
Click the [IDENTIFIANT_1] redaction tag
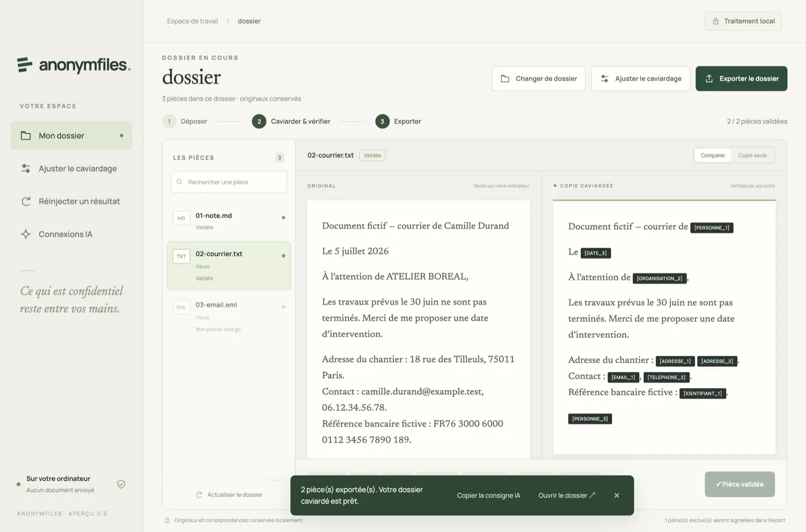tap(703, 393)
